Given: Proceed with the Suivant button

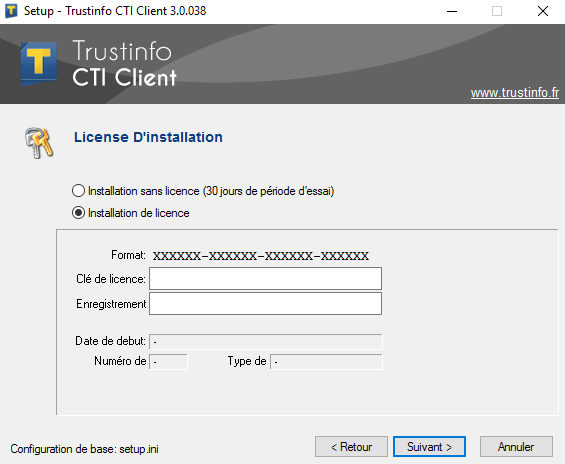Looking at the screenshot, I should coord(429,447).
